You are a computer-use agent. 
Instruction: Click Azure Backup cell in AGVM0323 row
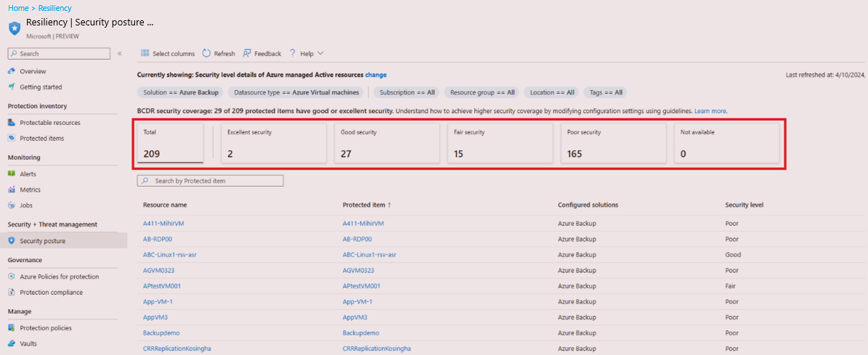click(577, 270)
